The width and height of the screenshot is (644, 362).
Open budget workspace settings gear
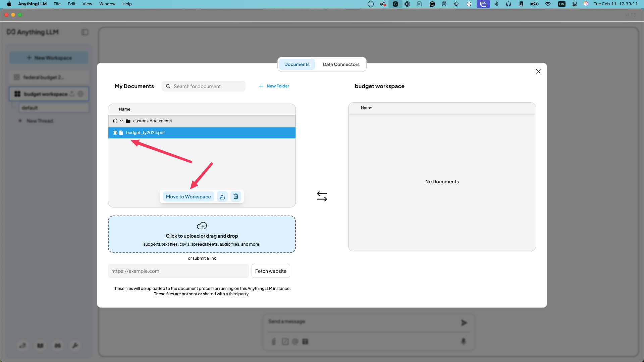pyautogui.click(x=80, y=94)
